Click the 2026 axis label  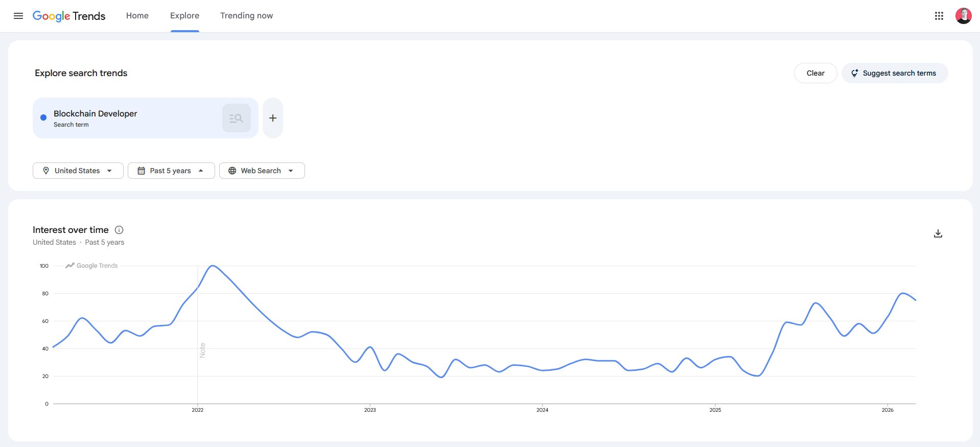point(888,410)
